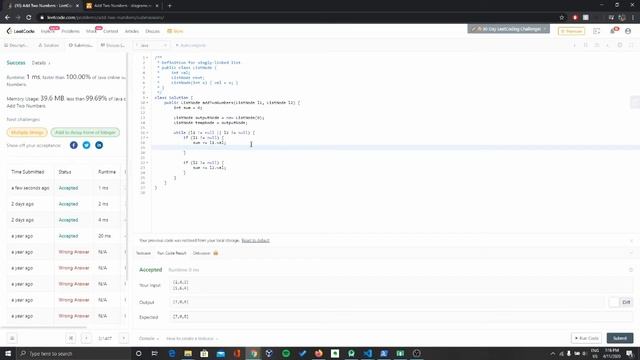
Task: Open the Articles page
Action: (x=131, y=31)
